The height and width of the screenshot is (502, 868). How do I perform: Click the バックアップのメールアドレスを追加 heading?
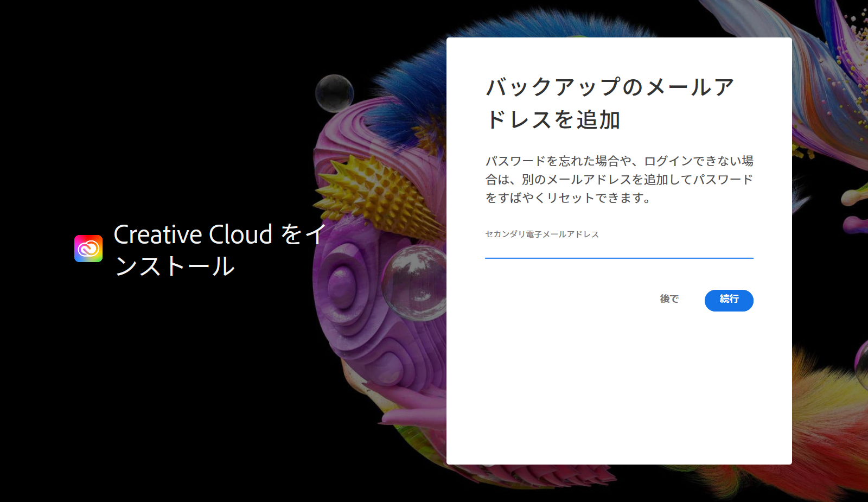[x=610, y=103]
